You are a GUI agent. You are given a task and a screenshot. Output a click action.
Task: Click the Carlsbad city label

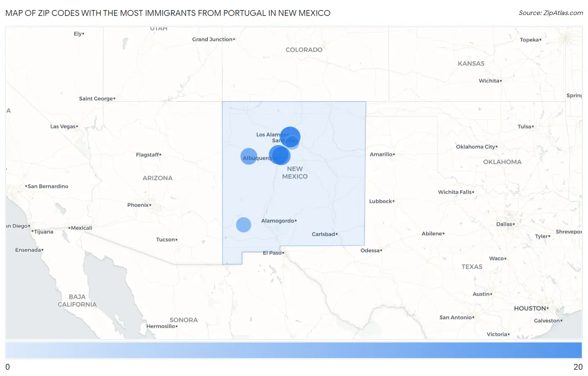323,234
